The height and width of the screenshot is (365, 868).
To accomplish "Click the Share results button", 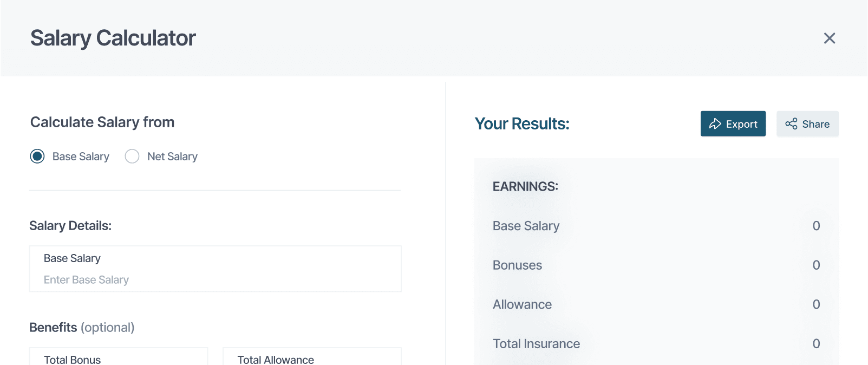I will [x=807, y=124].
